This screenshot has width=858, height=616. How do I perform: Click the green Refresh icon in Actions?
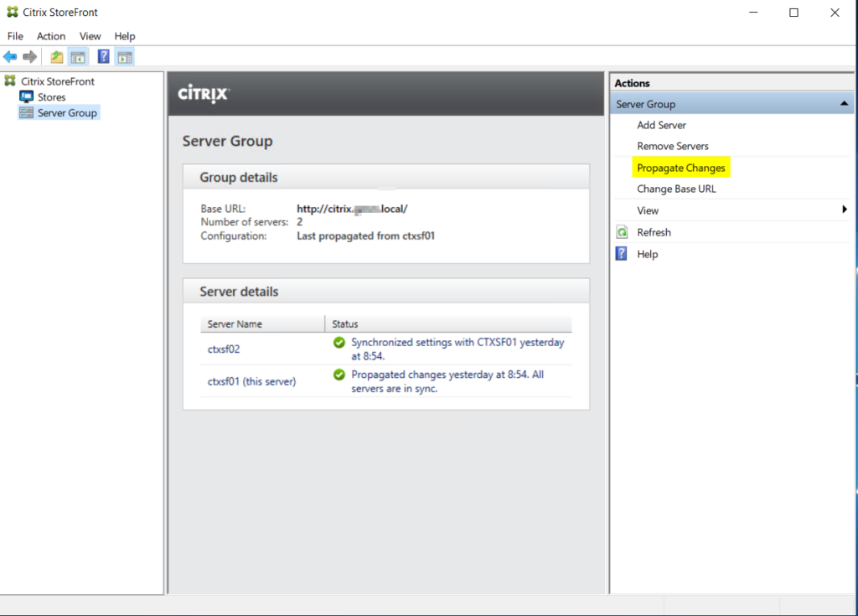click(622, 232)
